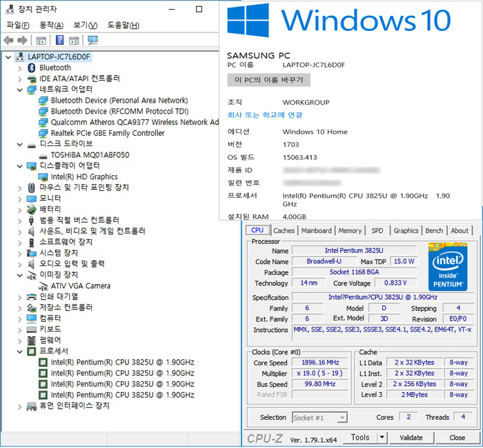The height and width of the screenshot is (448, 483).
Task: Click the 마우스 및 기타 포인팅 장치 mouse icon
Action: tap(32, 187)
